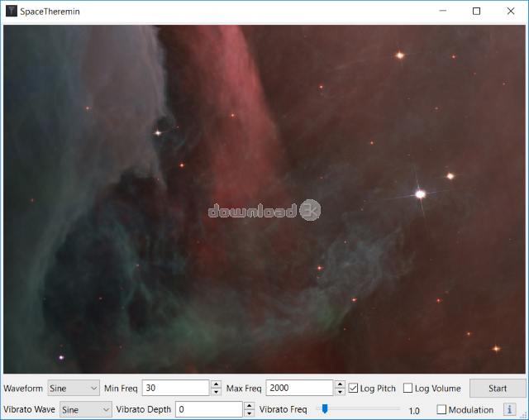Click the SpaceTheremin app icon in title bar
The width and height of the screenshot is (529, 420).
[11, 12]
